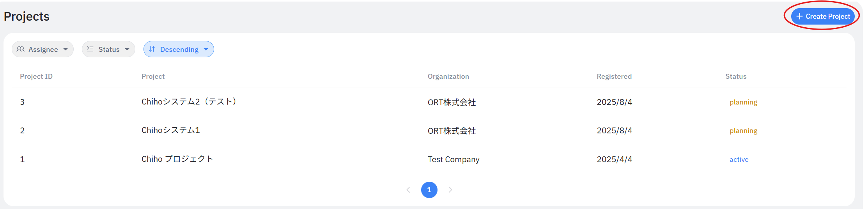Screen dimensions: 868x209
Task: Click planning status of project 3
Action: (743, 102)
